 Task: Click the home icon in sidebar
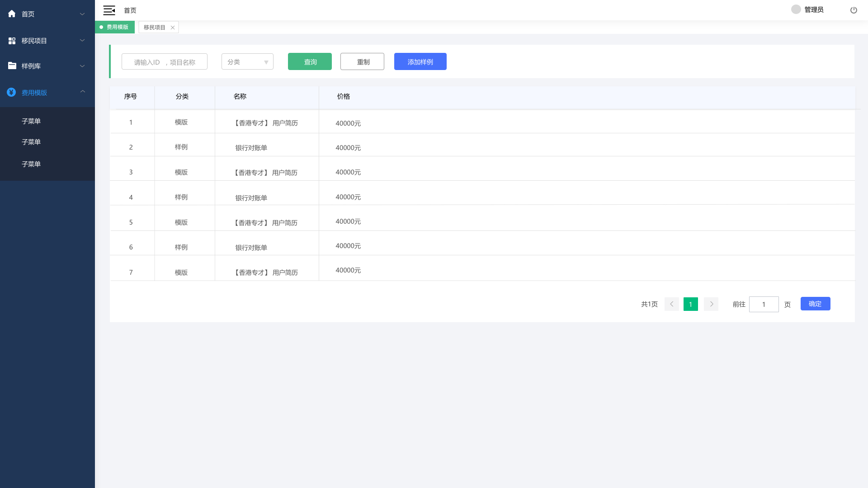pyautogui.click(x=12, y=14)
